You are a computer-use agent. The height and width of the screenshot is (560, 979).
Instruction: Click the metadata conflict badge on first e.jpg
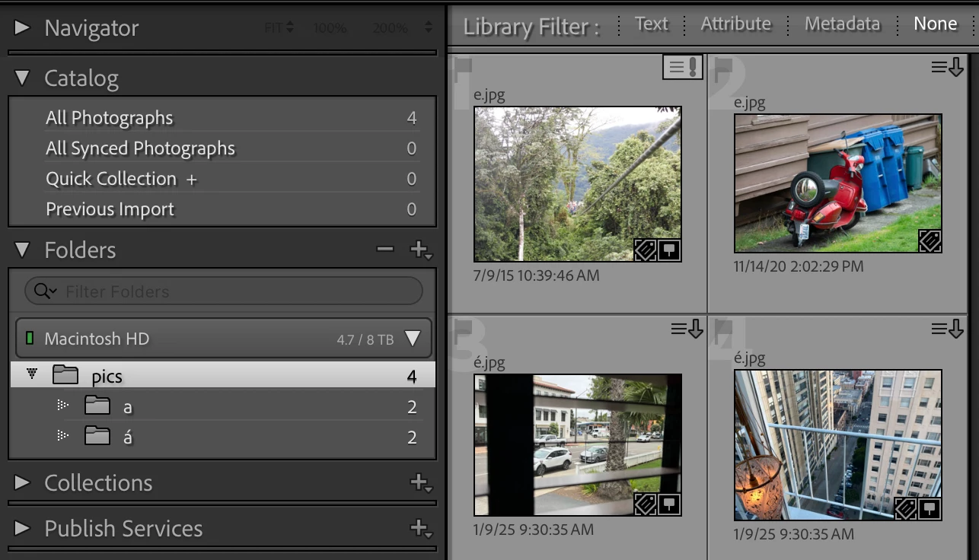(682, 67)
